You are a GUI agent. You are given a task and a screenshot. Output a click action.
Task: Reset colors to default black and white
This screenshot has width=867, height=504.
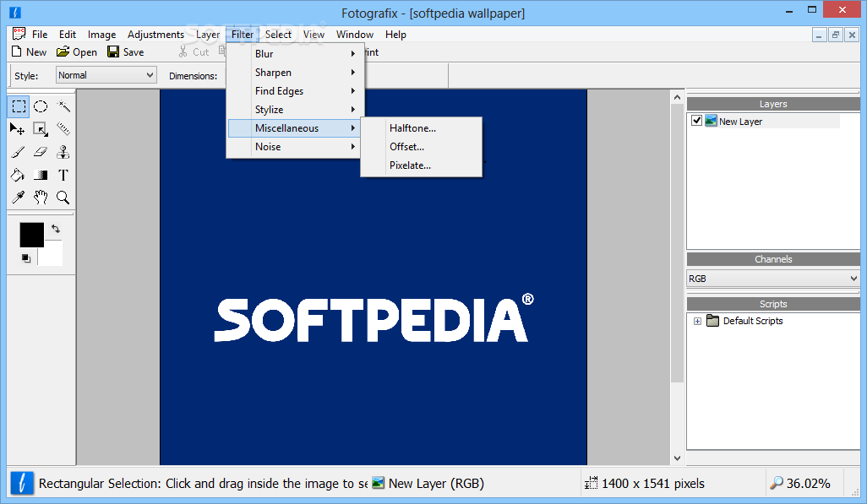(x=26, y=258)
